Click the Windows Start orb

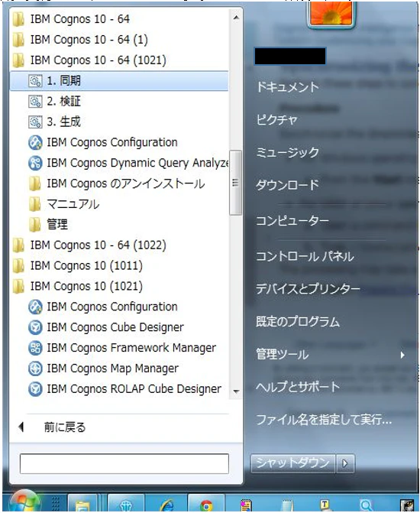pyautogui.click(x=25, y=502)
